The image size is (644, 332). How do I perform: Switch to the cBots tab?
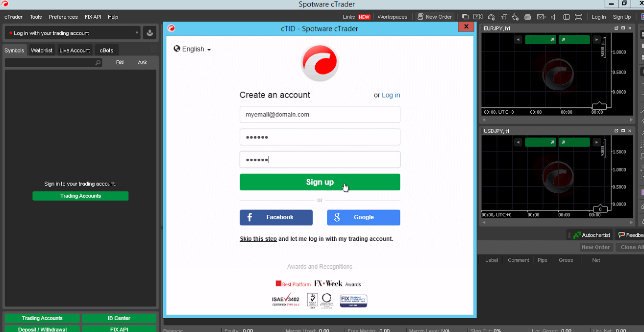106,50
